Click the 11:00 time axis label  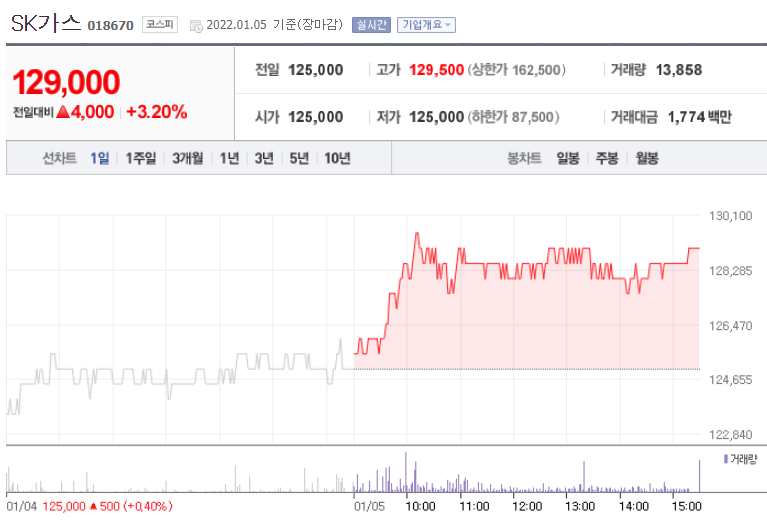pyautogui.click(x=474, y=506)
